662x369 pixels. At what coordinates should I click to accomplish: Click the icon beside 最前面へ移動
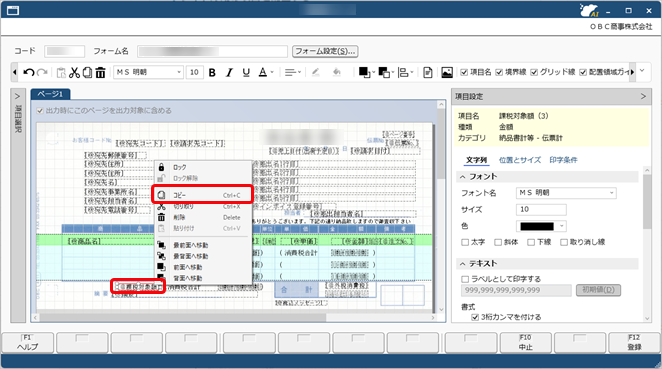[161, 245]
